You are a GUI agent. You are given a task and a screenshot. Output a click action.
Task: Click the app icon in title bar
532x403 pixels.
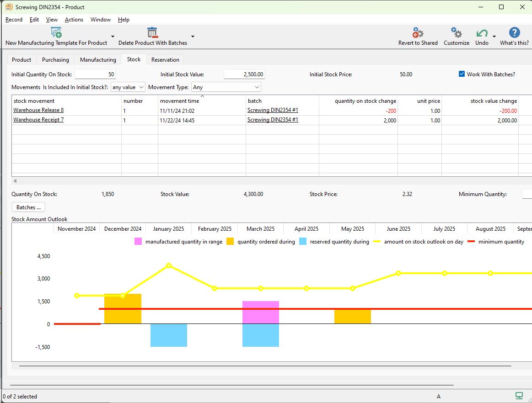click(9, 7)
